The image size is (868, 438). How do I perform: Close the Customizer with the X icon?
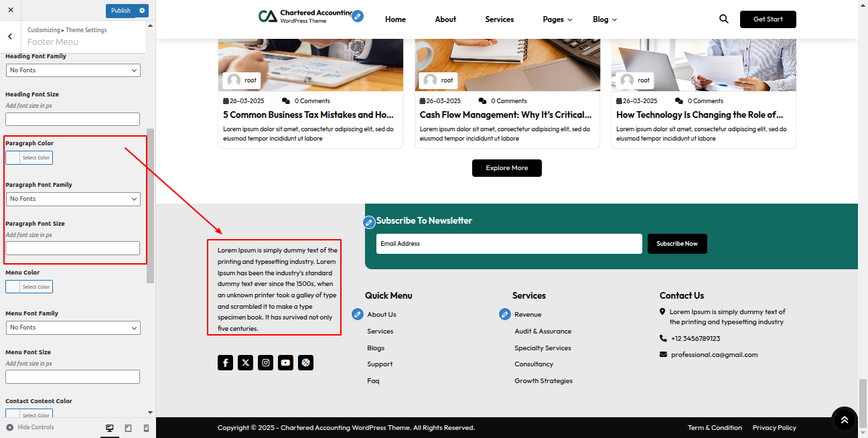tap(11, 11)
